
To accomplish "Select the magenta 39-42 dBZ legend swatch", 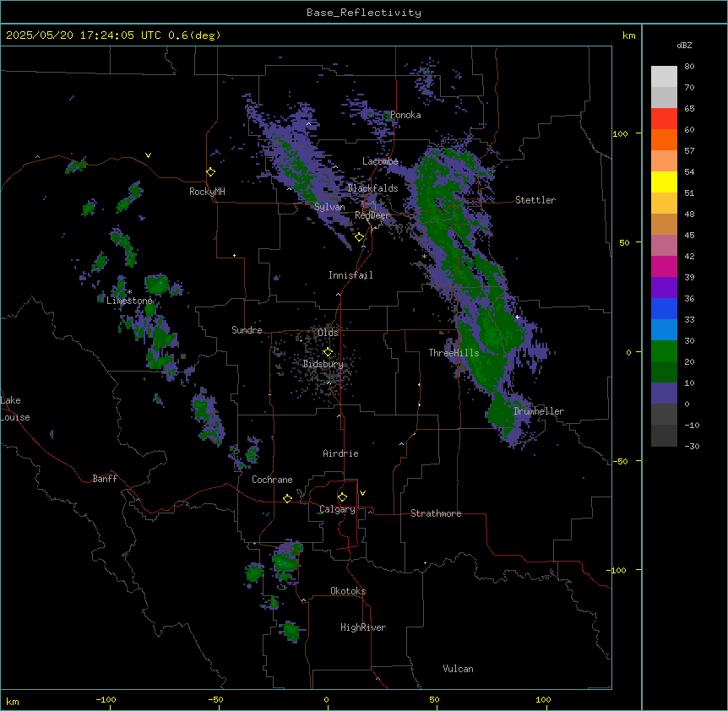I will [664, 266].
